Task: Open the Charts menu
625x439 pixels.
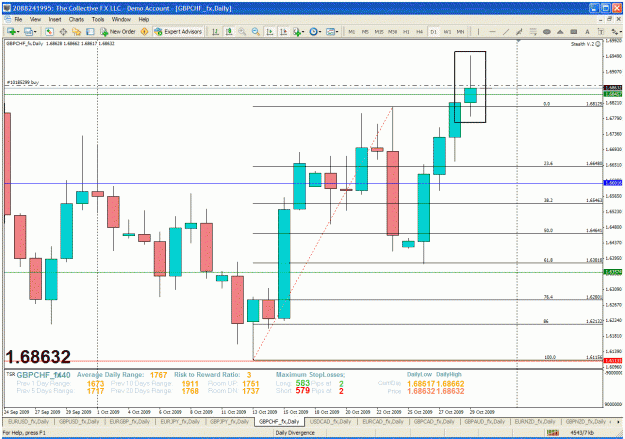Action: click(76, 19)
